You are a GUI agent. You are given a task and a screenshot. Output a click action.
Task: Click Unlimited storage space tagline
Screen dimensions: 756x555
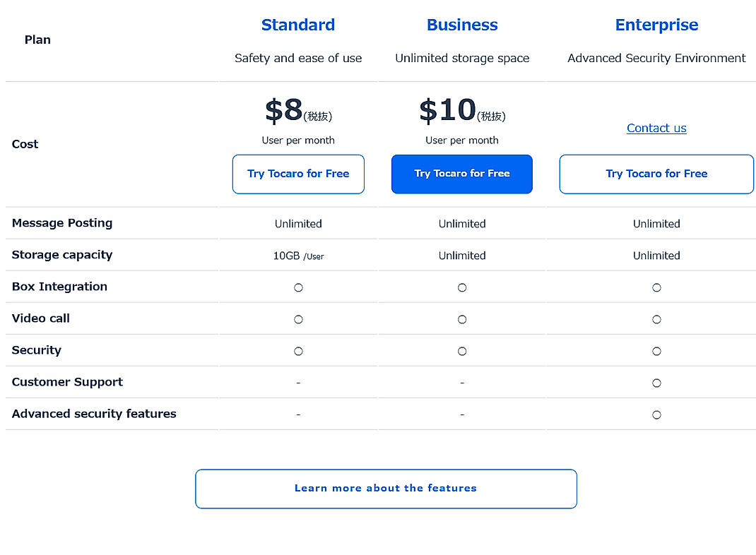(x=462, y=59)
